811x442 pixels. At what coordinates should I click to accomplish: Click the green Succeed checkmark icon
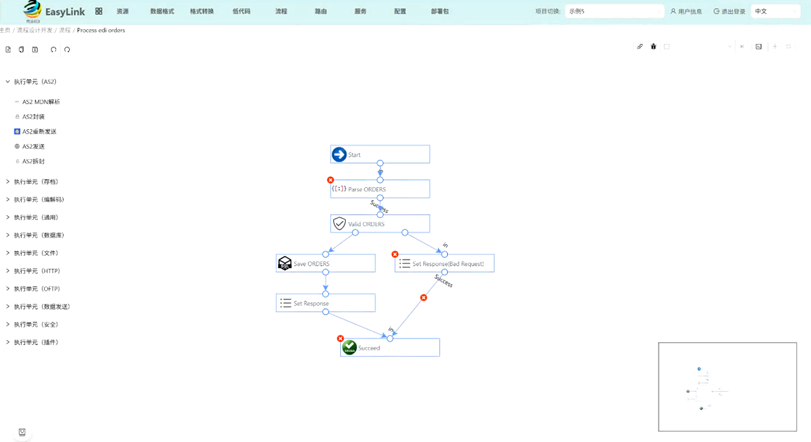349,348
